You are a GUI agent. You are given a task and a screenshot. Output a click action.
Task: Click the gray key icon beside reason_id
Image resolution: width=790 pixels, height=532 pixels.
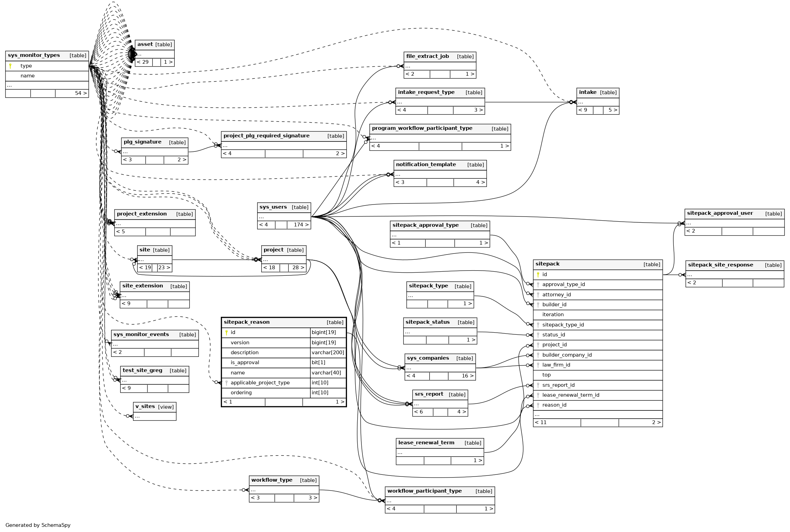(538, 405)
